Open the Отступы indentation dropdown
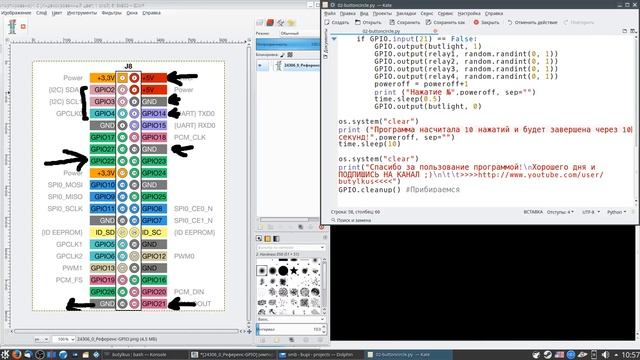 coord(560,212)
